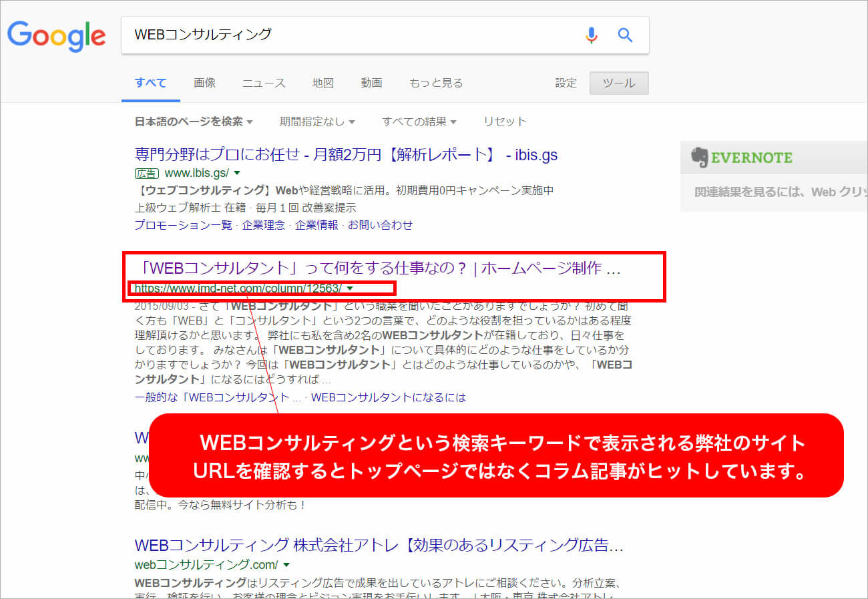Open dropdown arrow next to www.ibis.gs/
The height and width of the screenshot is (599, 868).
[x=237, y=174]
